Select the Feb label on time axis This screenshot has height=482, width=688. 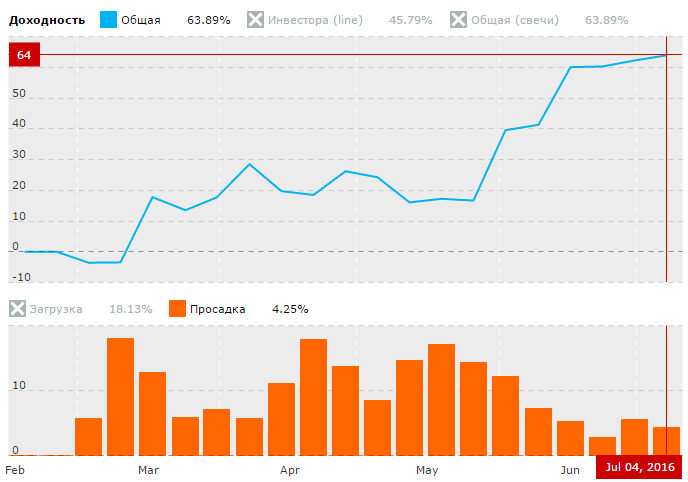pos(15,469)
